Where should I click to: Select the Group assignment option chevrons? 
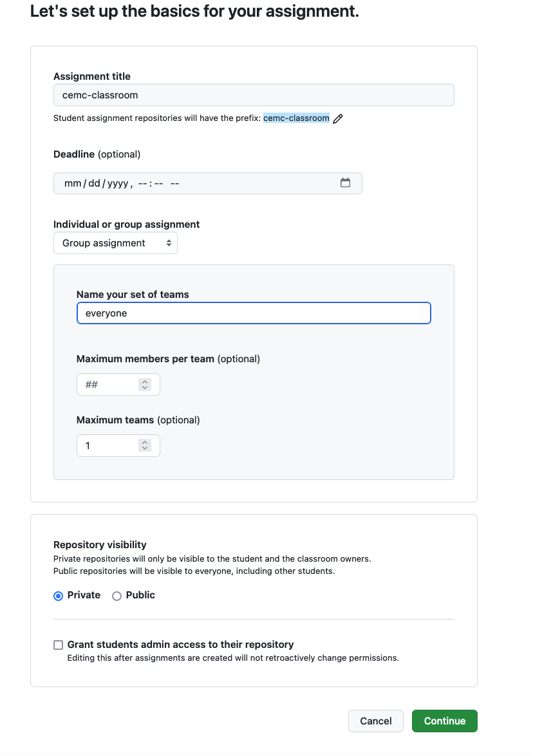(169, 243)
